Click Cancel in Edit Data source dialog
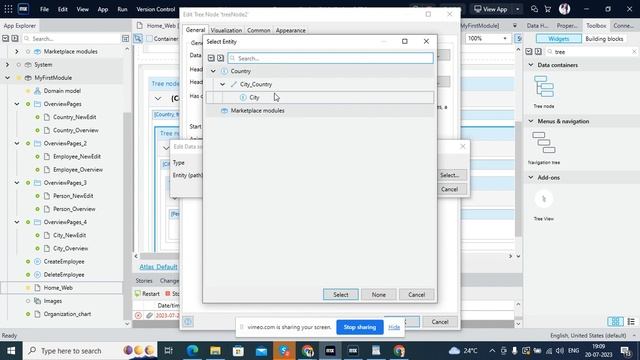The width and height of the screenshot is (640, 360). pos(449,189)
